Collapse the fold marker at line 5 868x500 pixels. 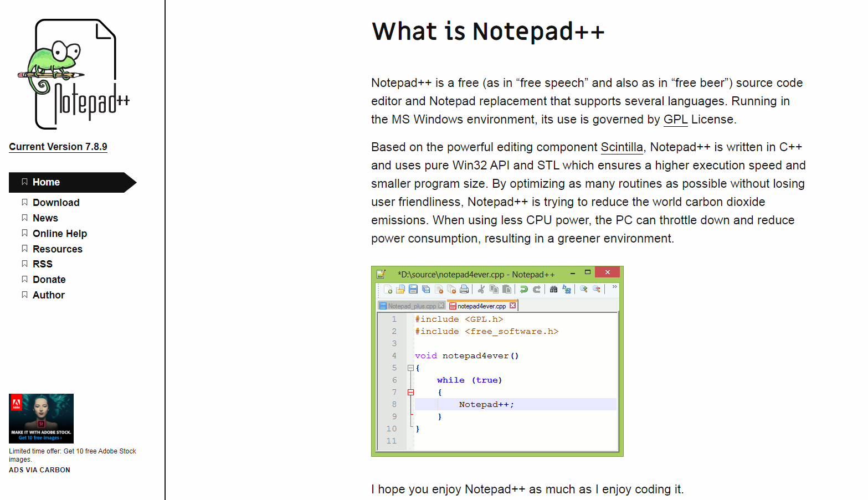tap(410, 368)
